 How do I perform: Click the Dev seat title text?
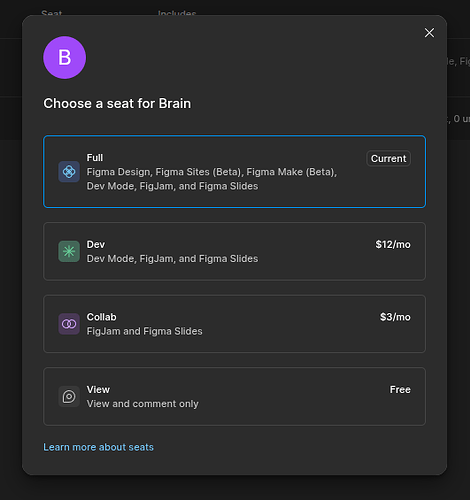pos(96,244)
